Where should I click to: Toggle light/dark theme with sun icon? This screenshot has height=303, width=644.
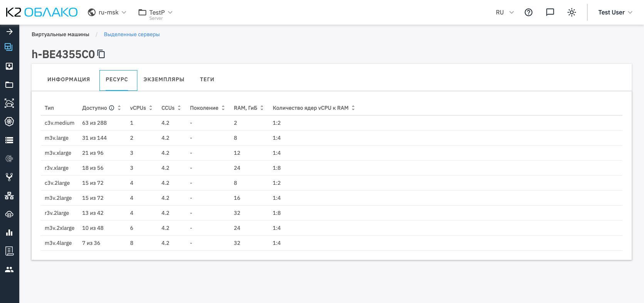[572, 12]
